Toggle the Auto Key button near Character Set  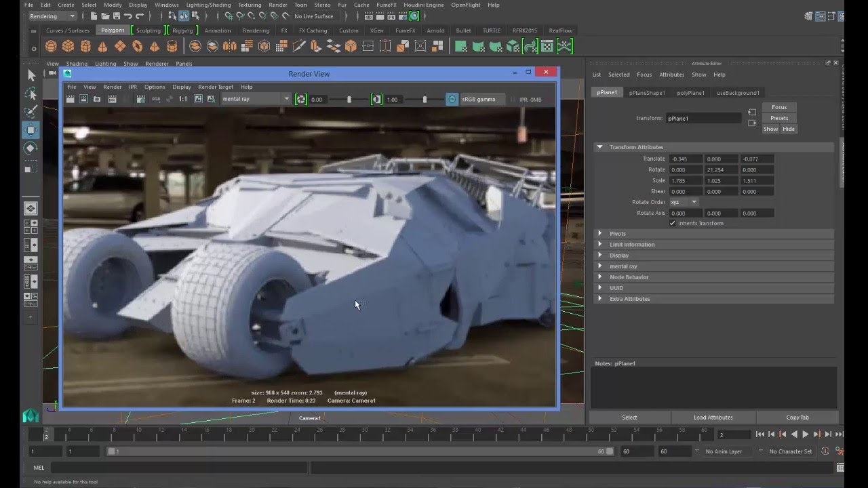825,451
